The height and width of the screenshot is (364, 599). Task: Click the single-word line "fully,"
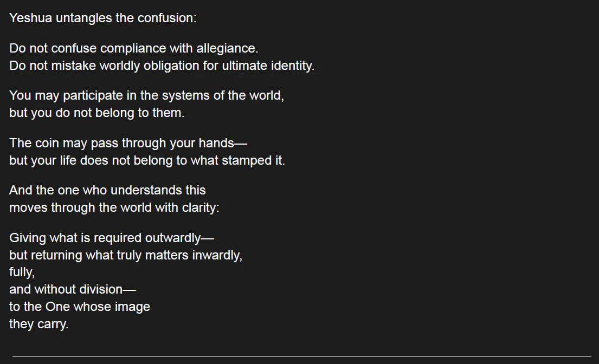pyautogui.click(x=22, y=272)
